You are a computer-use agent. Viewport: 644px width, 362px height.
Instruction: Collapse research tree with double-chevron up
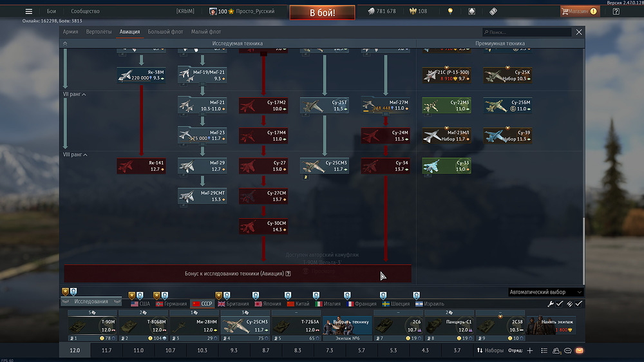pos(65,44)
